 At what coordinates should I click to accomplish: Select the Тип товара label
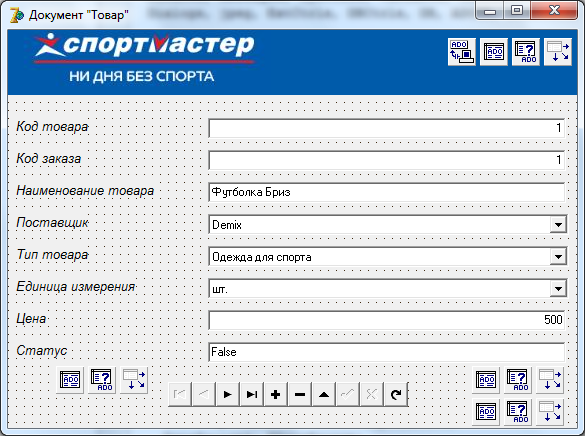(52, 255)
